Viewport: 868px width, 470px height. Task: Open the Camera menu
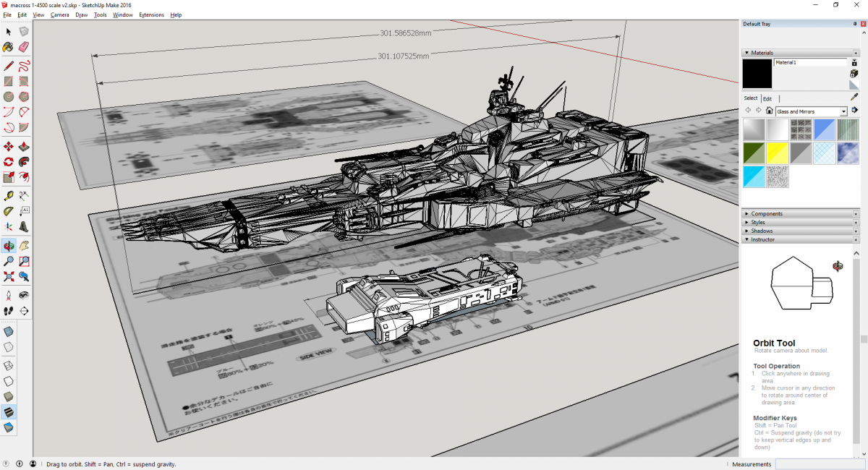pyautogui.click(x=60, y=14)
